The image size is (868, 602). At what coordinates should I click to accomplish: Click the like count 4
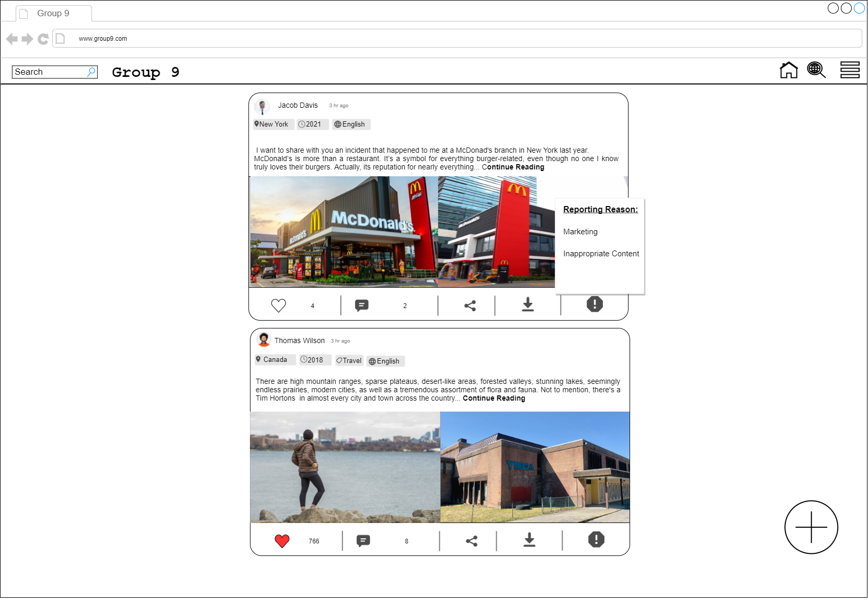click(313, 306)
